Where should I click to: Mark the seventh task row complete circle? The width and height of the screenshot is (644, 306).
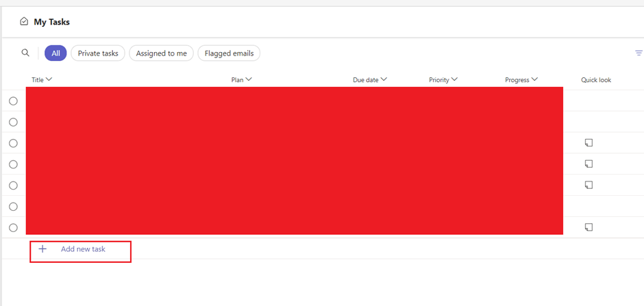(14, 228)
